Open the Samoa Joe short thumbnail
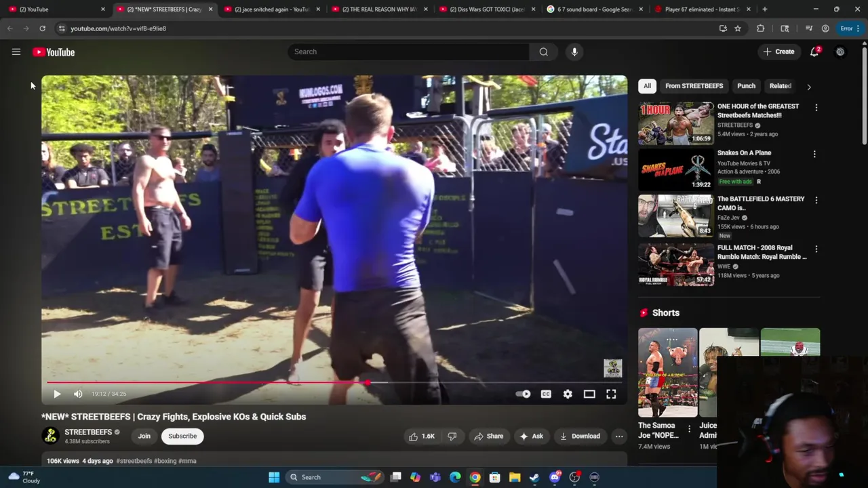868x488 pixels. coord(667,373)
